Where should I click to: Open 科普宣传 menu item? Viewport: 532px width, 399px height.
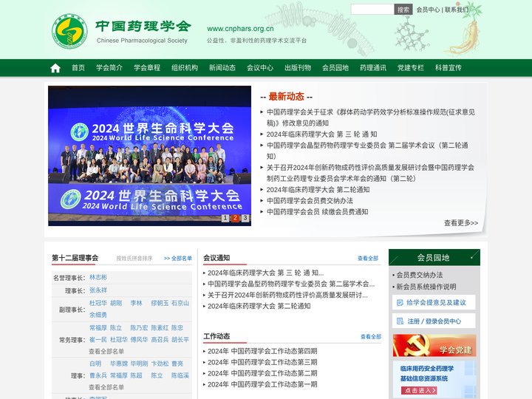(x=449, y=67)
